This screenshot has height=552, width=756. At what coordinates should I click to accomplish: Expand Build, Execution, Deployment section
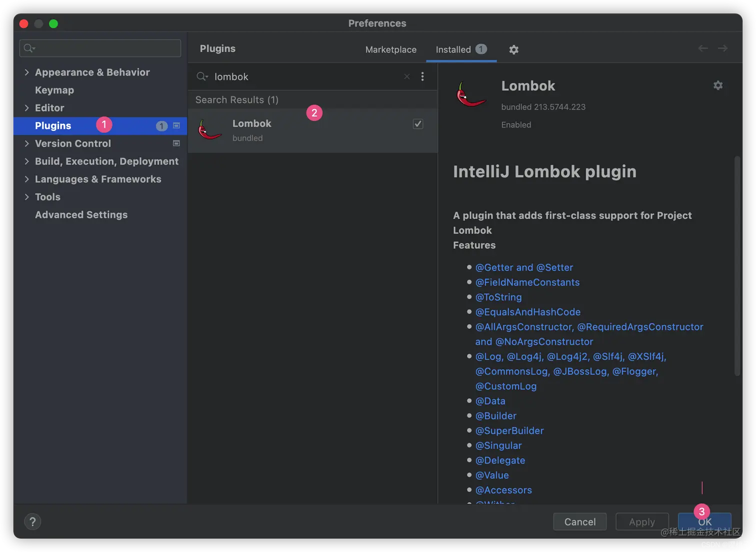[x=26, y=161]
